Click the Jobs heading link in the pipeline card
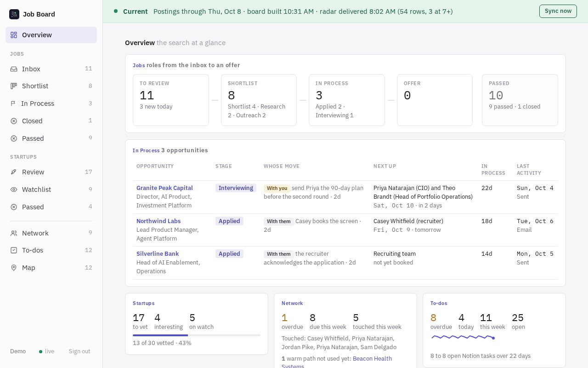This screenshot has width=588, height=368. click(139, 65)
